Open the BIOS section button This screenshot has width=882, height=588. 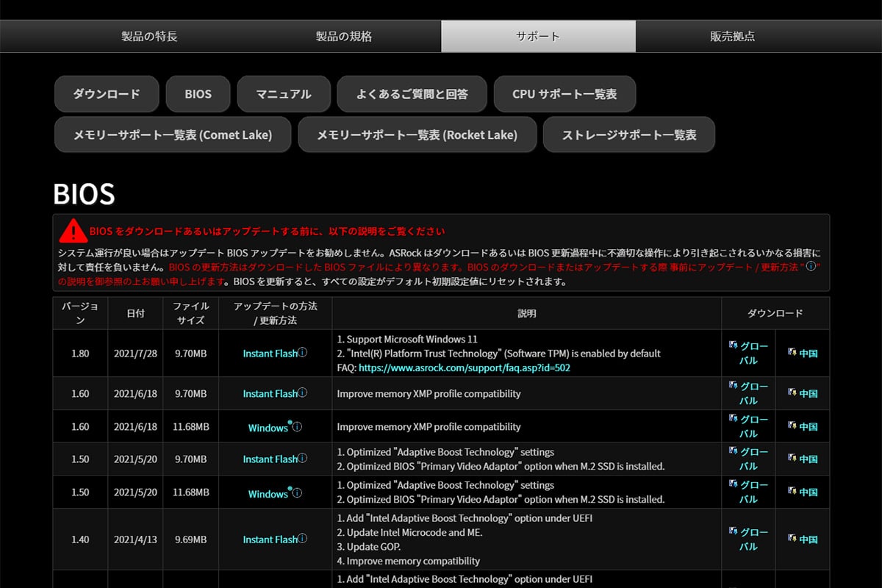point(198,94)
